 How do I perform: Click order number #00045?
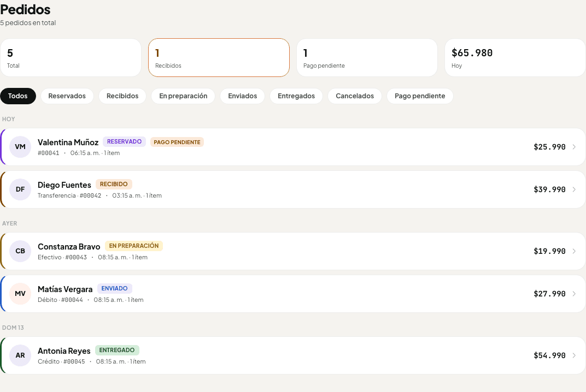pos(74,362)
